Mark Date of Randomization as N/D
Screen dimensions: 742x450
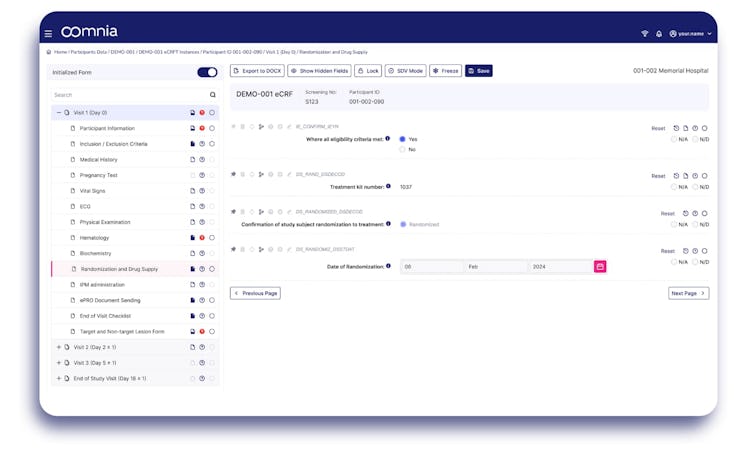[695, 262]
